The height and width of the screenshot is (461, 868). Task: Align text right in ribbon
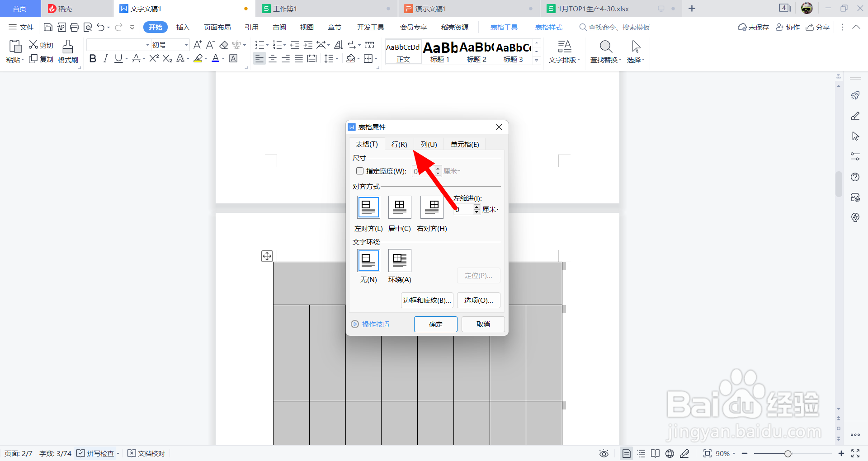click(286, 59)
